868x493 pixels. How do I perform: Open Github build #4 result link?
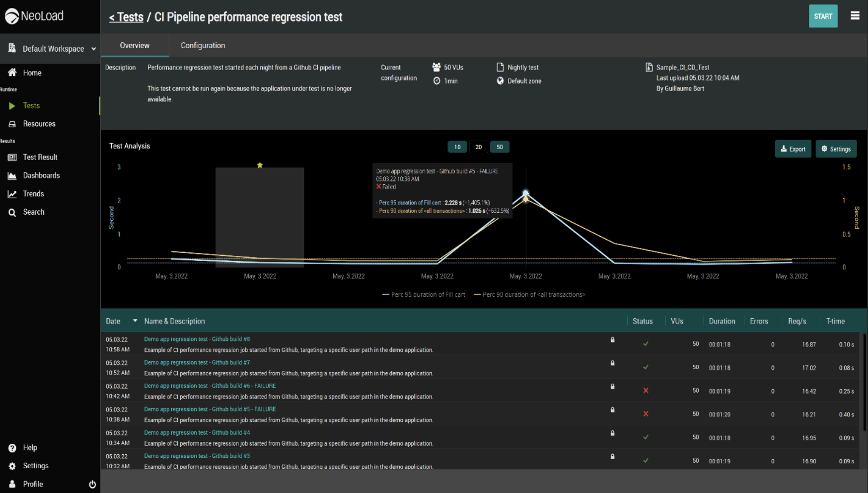(x=197, y=432)
